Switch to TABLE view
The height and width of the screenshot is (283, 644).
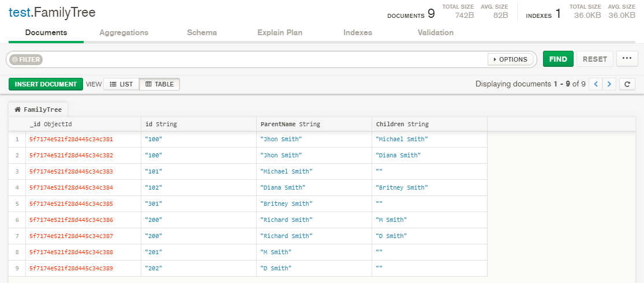coord(159,84)
